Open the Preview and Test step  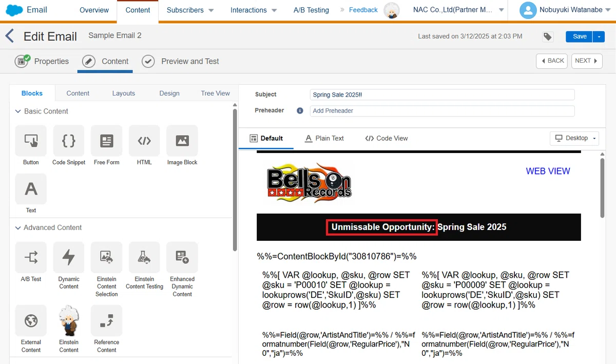tap(181, 62)
